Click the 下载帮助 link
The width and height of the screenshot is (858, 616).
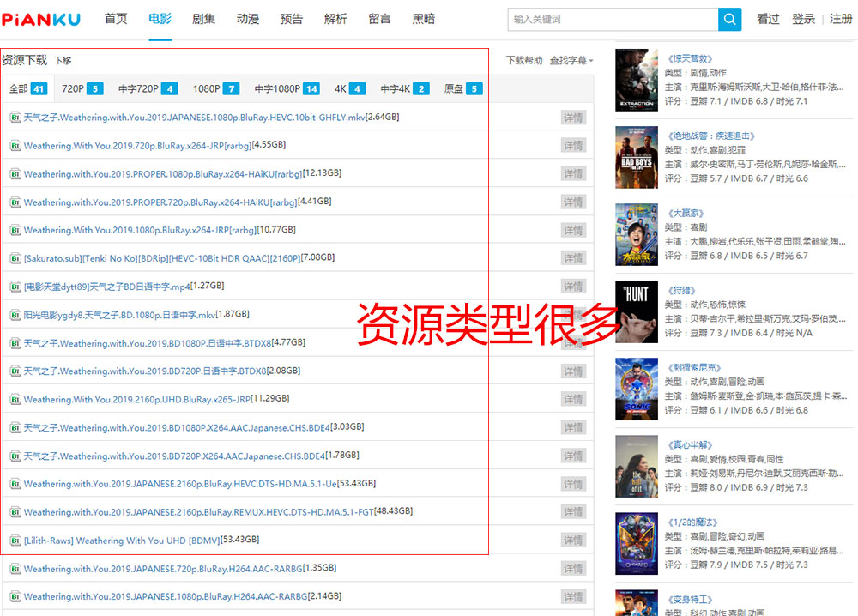click(523, 60)
